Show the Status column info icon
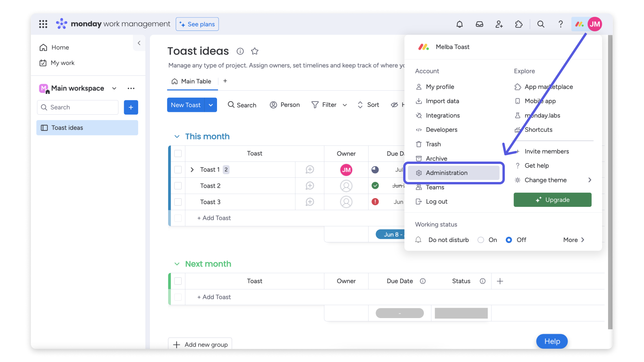The width and height of the screenshot is (644, 362). (482, 281)
